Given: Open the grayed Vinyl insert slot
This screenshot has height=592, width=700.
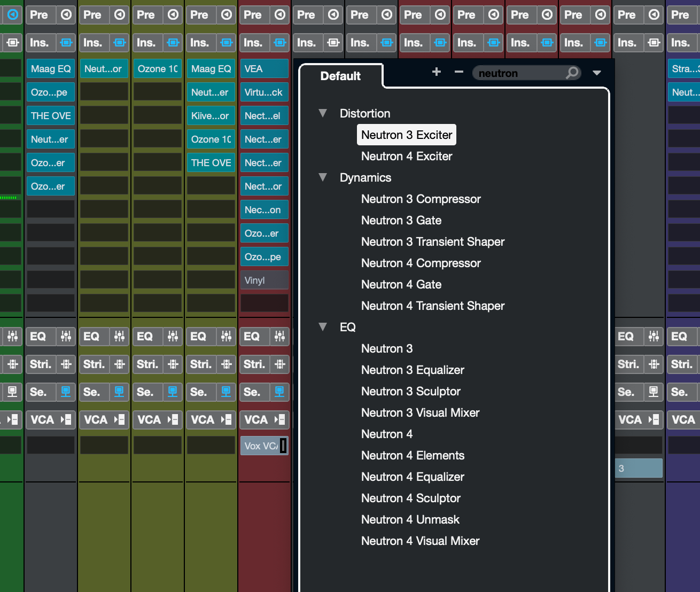Looking at the screenshot, I should [x=265, y=280].
